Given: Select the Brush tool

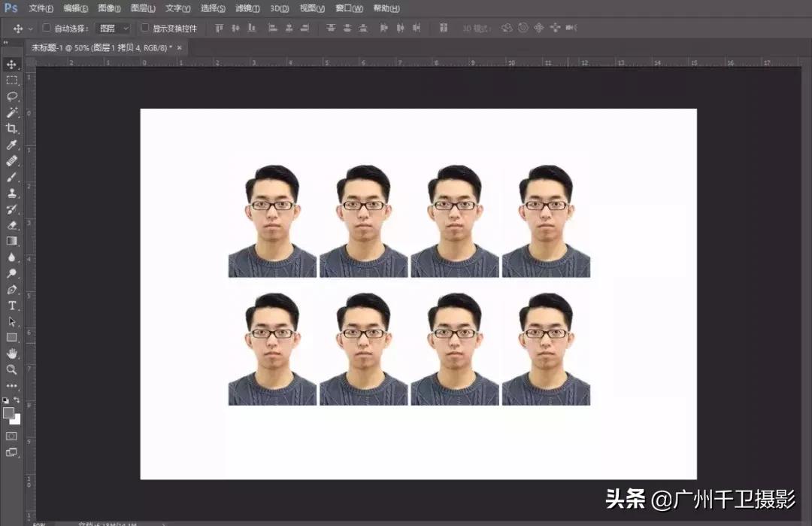Looking at the screenshot, I should [x=11, y=177].
